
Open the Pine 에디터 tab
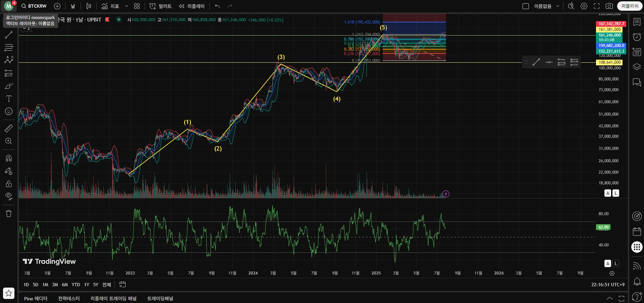[36, 298]
